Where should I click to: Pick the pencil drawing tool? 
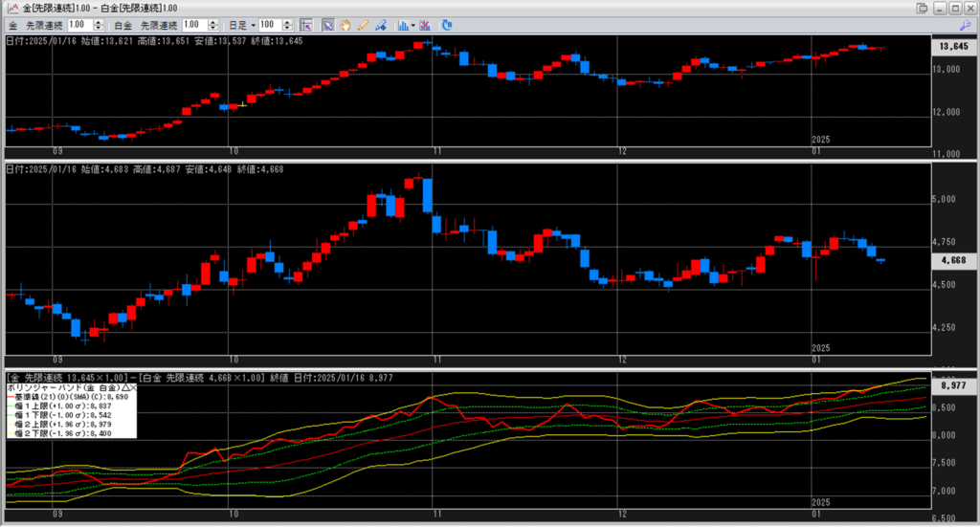(363, 24)
